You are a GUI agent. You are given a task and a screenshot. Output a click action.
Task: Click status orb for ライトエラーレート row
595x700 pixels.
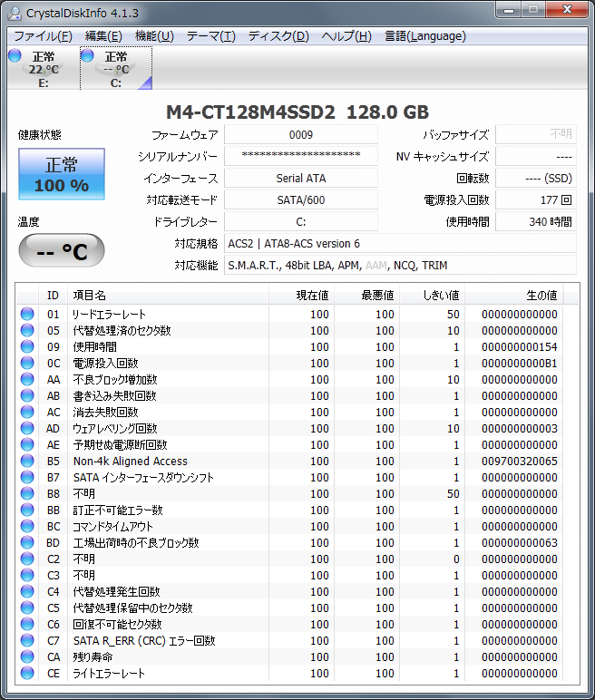pos(27,674)
